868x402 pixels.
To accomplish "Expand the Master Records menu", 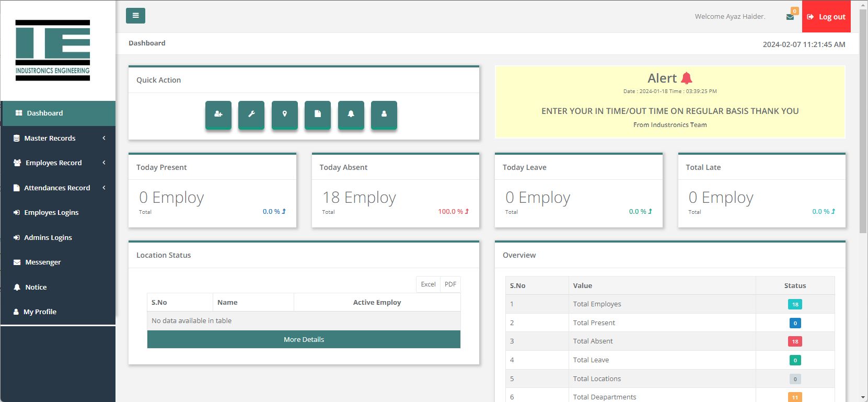I will click(57, 138).
